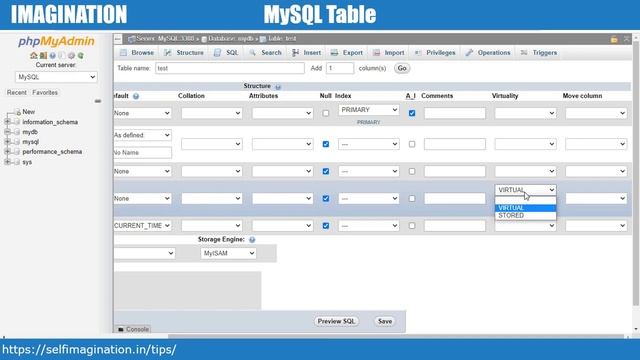Click the help icon next to Storage Engine
Image resolution: width=640 pixels, height=360 pixels.
pyautogui.click(x=252, y=240)
